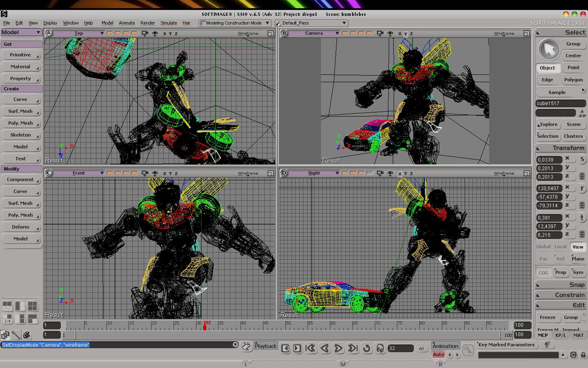Open the Simulate menu
Screen dimensions: 588x368
169,23
